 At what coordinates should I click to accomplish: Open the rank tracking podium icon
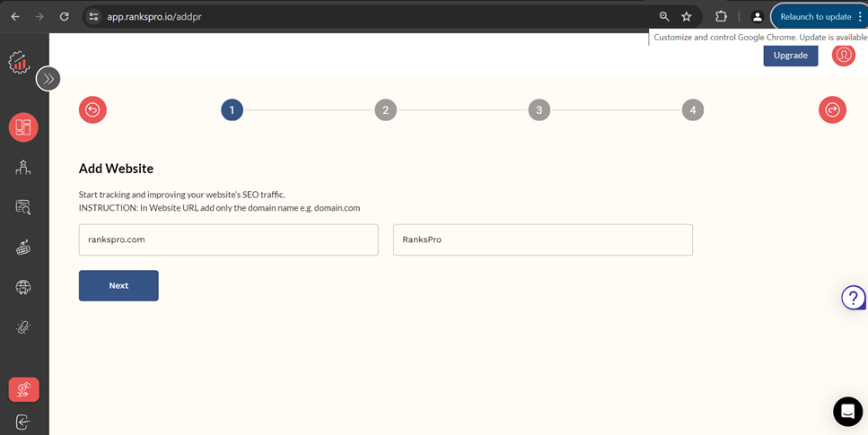coord(23,167)
